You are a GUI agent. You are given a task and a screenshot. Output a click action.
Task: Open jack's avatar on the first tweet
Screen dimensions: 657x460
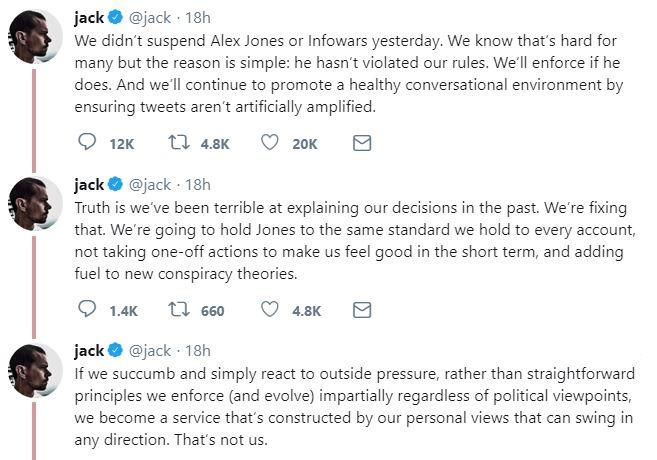(35, 37)
